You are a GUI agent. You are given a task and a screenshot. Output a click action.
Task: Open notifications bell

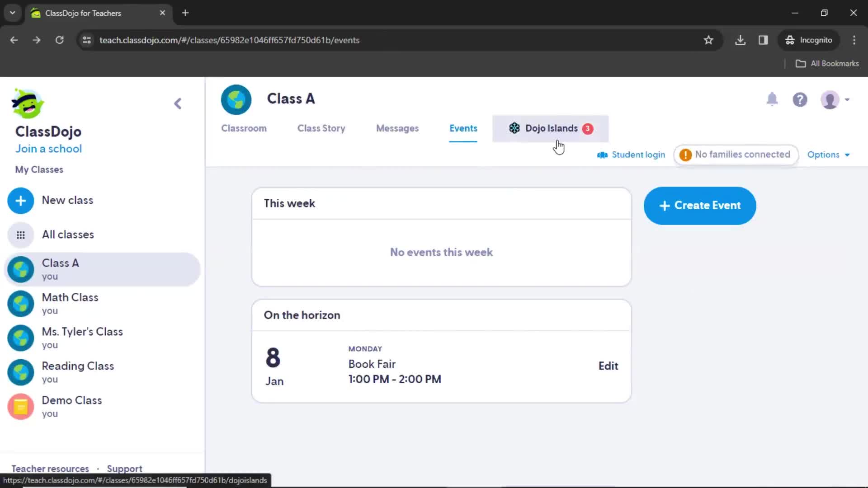(772, 99)
